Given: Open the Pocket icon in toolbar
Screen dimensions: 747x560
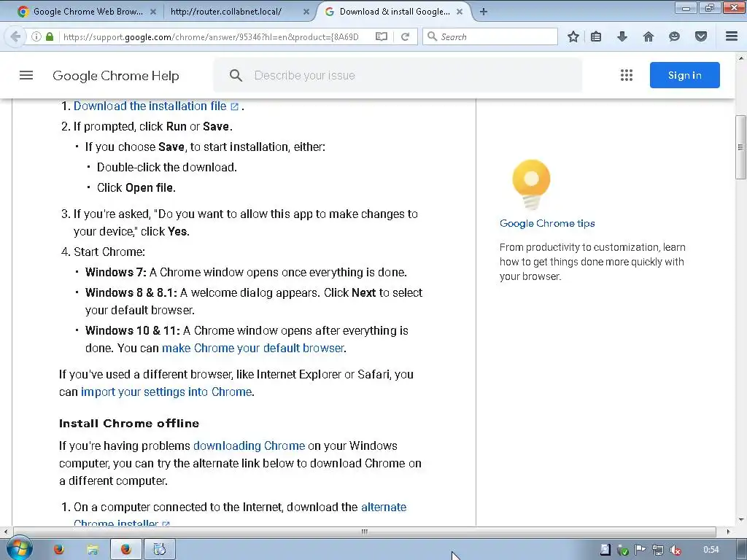Looking at the screenshot, I should click(701, 36).
